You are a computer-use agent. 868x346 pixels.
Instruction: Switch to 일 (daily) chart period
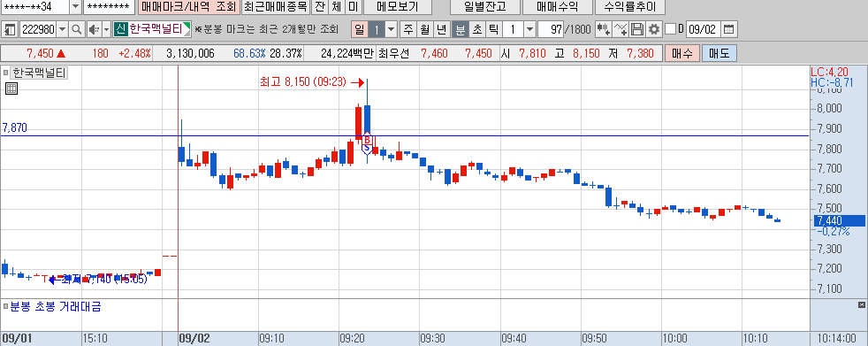359,29
